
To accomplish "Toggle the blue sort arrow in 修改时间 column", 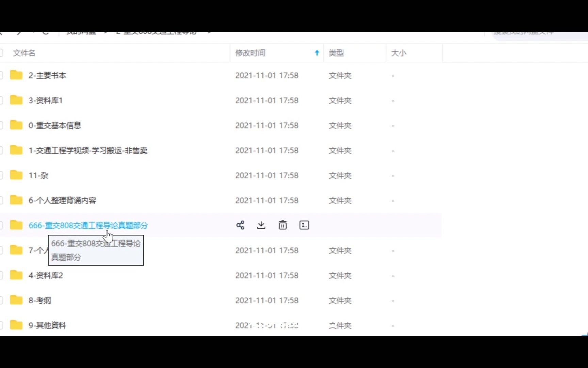I will point(317,53).
